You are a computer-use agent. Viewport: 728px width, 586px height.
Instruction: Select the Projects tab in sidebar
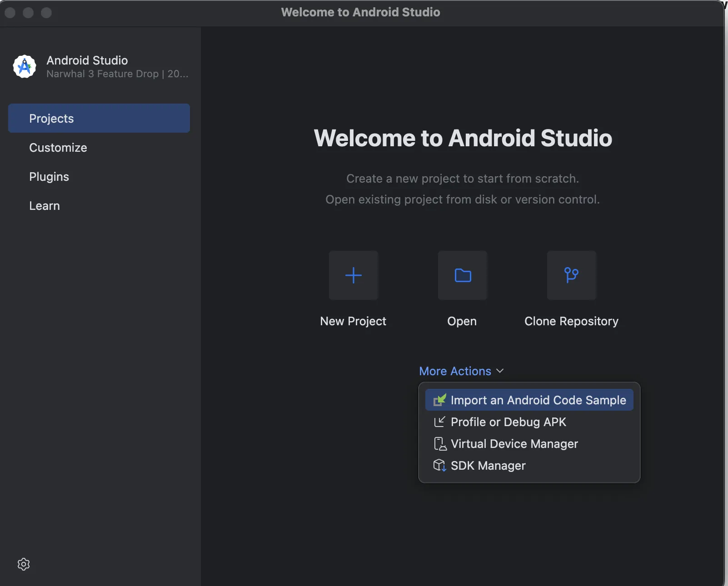[x=99, y=118]
